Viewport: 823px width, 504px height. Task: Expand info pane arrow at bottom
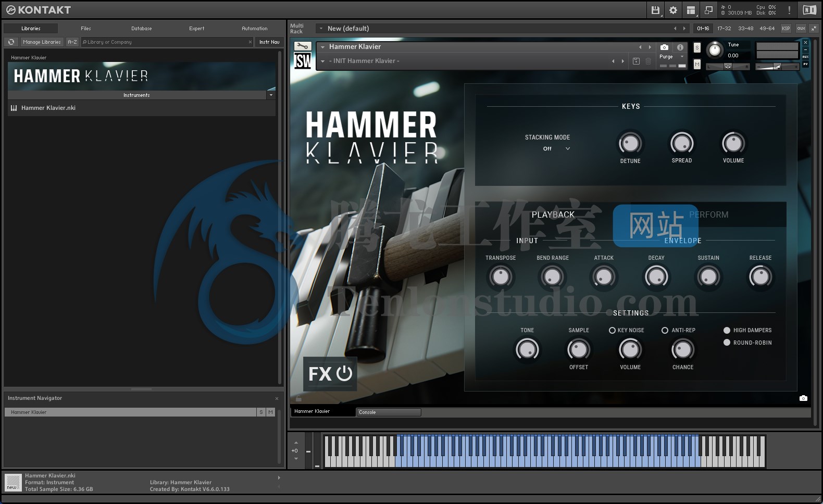pyautogui.click(x=279, y=477)
